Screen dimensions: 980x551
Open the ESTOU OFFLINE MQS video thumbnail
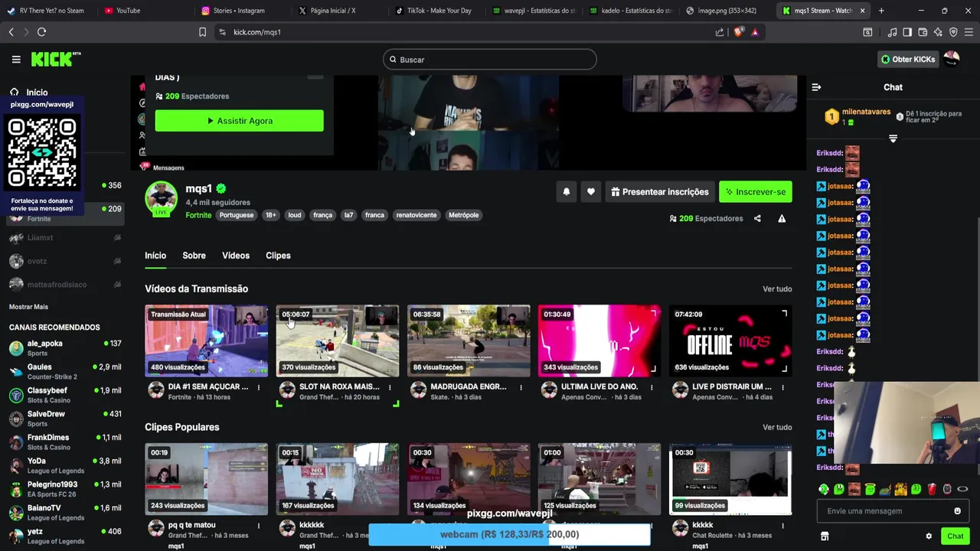[730, 341]
